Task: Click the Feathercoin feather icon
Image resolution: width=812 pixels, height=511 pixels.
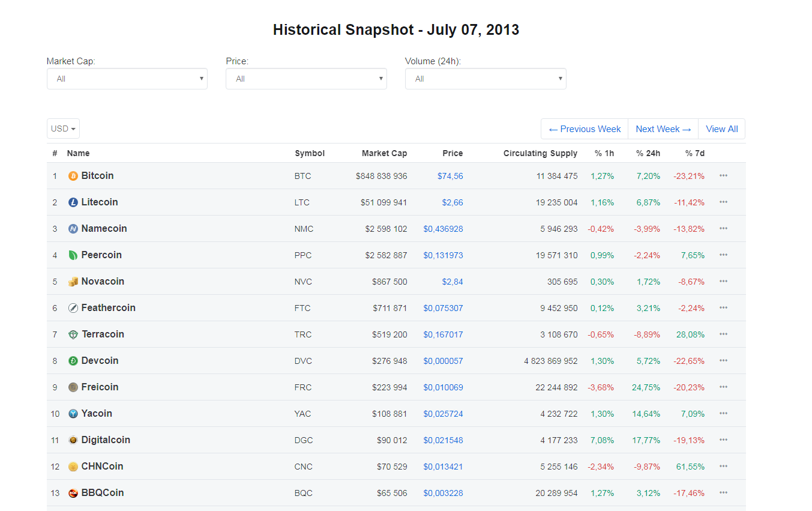Action: tap(73, 308)
